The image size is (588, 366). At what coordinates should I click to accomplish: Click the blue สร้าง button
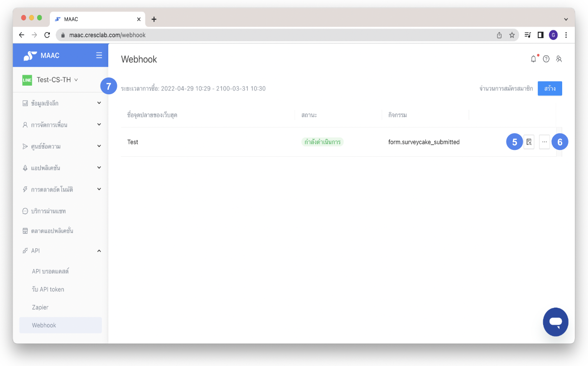tap(549, 88)
